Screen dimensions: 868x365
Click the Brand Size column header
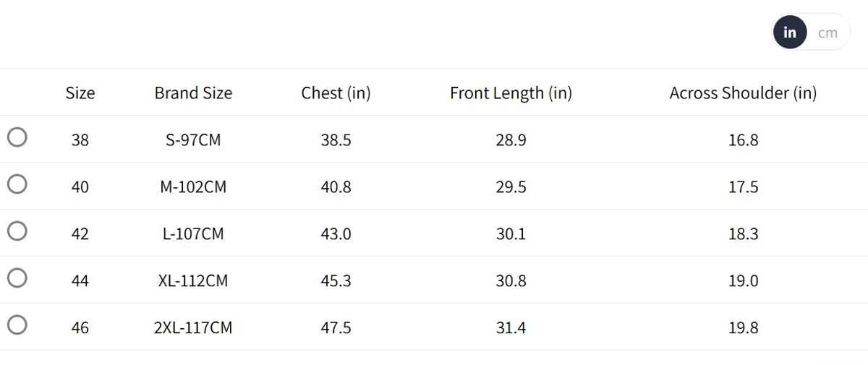[x=193, y=93]
